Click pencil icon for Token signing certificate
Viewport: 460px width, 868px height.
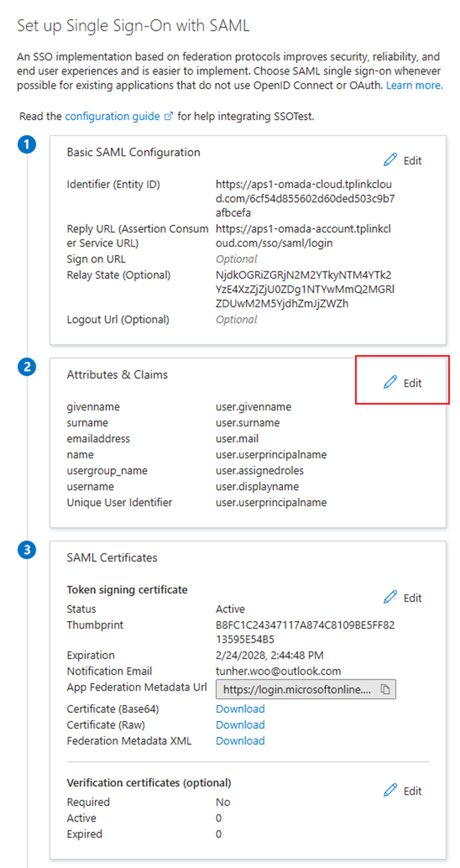[x=390, y=597]
